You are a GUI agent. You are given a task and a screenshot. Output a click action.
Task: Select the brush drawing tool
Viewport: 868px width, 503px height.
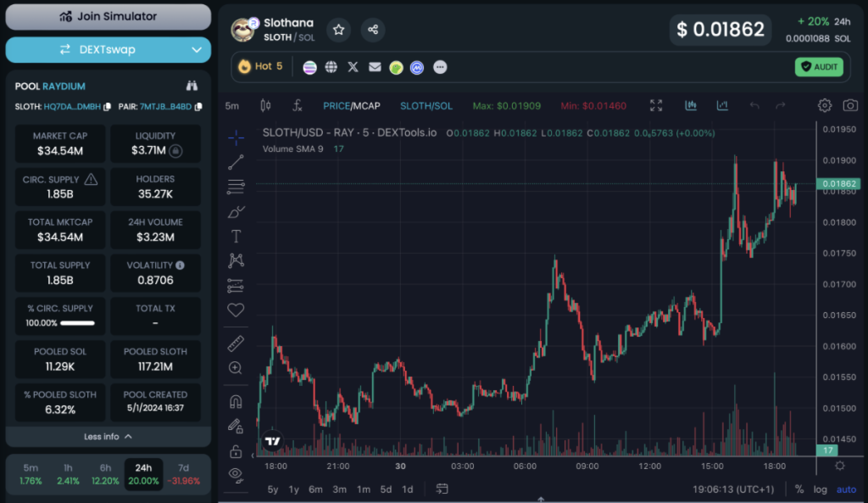[x=236, y=211]
